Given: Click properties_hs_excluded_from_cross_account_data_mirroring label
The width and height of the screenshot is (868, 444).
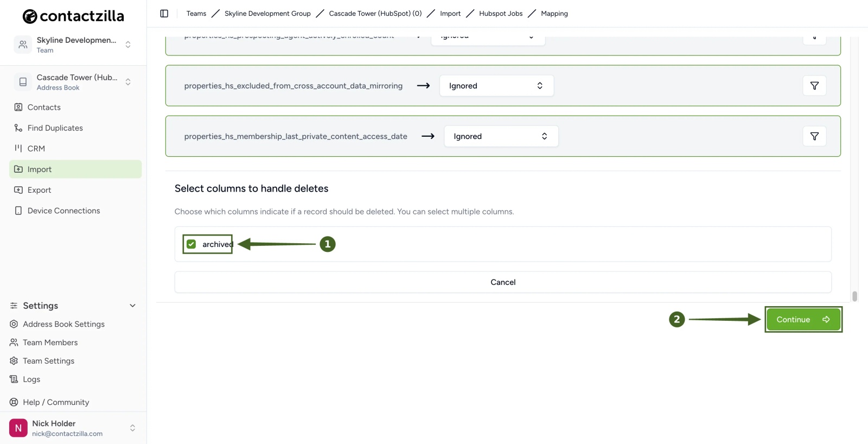Looking at the screenshot, I should [293, 86].
